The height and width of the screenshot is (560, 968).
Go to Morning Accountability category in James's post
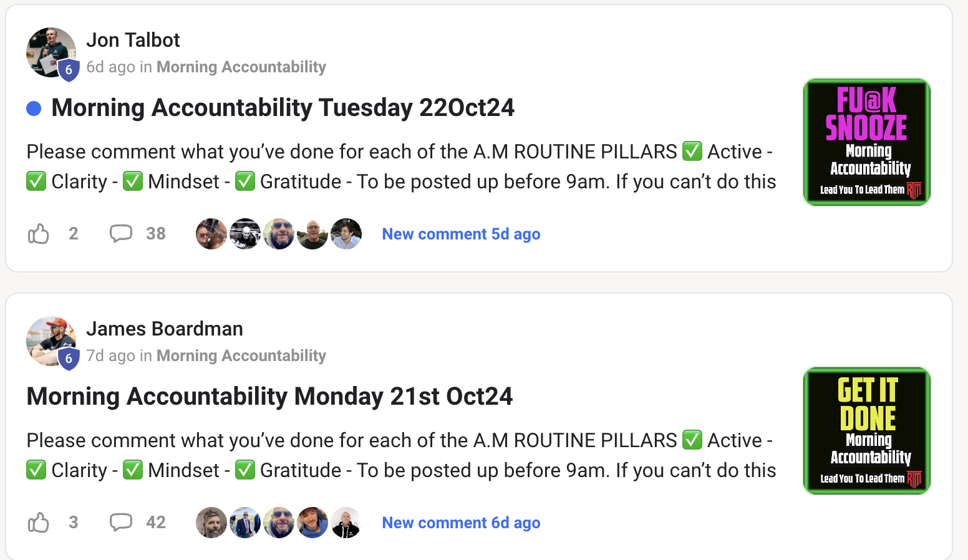pos(241,356)
